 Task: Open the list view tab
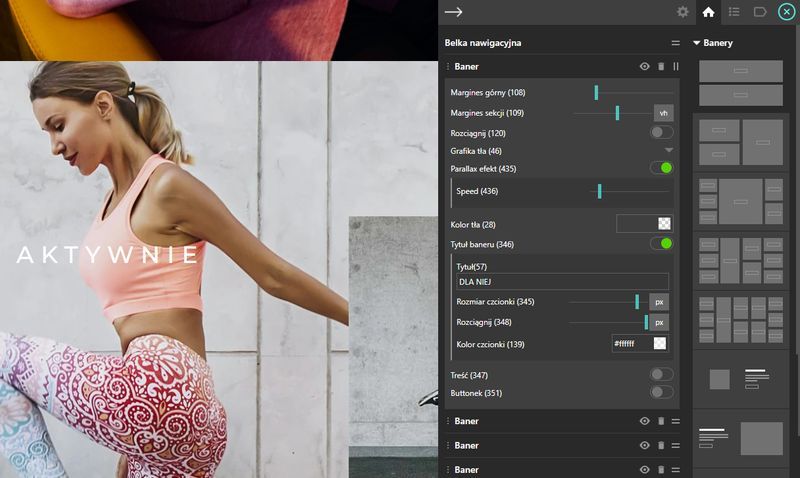tap(735, 12)
